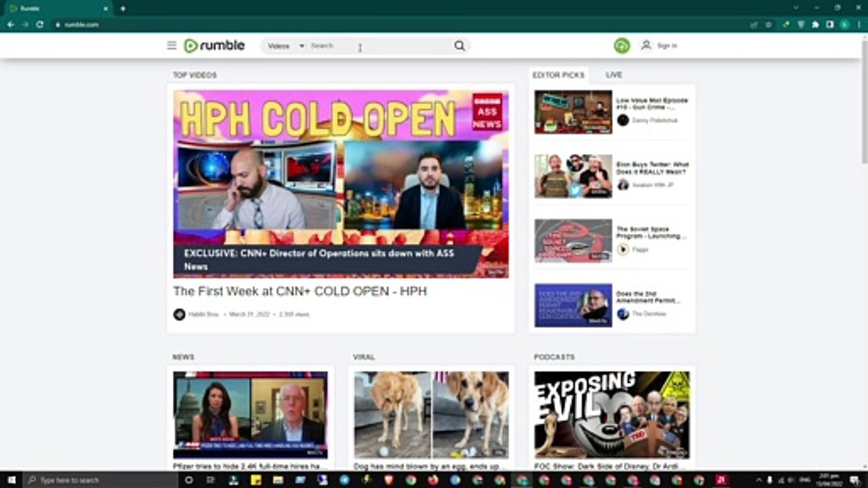The image size is (868, 488).
Task: Click the Flappr channel avatar
Action: click(623, 249)
